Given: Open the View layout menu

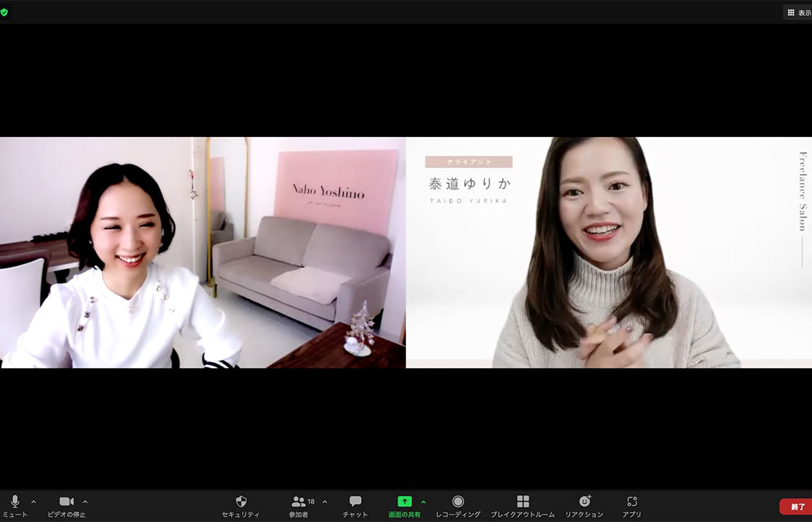Looking at the screenshot, I should (797, 12).
